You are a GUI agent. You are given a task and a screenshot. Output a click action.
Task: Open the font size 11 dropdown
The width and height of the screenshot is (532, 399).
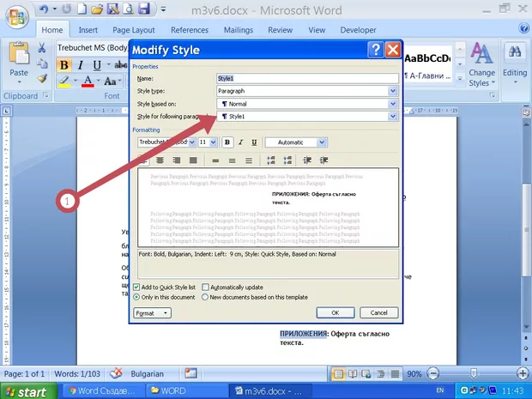click(213, 142)
